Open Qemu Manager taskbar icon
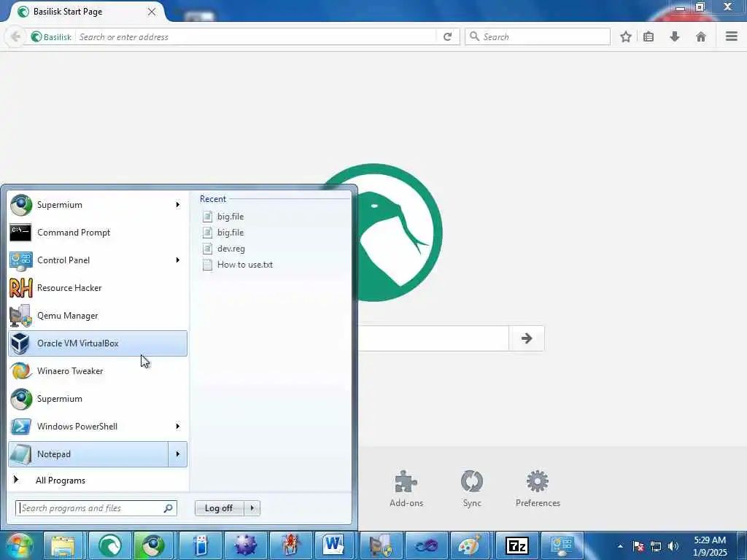 point(381,545)
